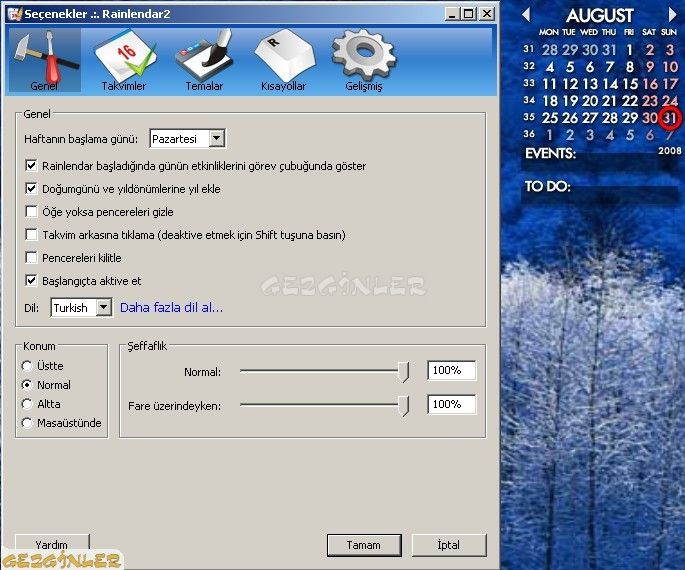Click August 15 in the calendar widget

click(630, 83)
